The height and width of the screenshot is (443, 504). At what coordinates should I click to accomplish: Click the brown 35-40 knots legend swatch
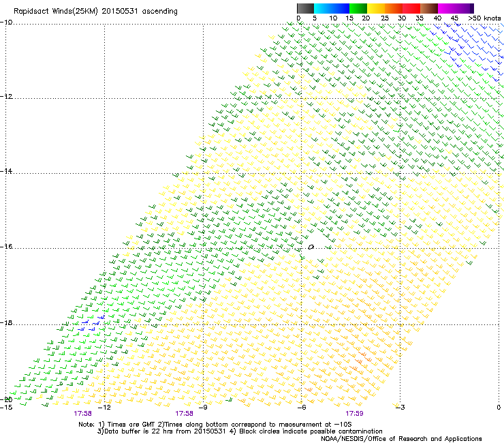click(x=429, y=8)
